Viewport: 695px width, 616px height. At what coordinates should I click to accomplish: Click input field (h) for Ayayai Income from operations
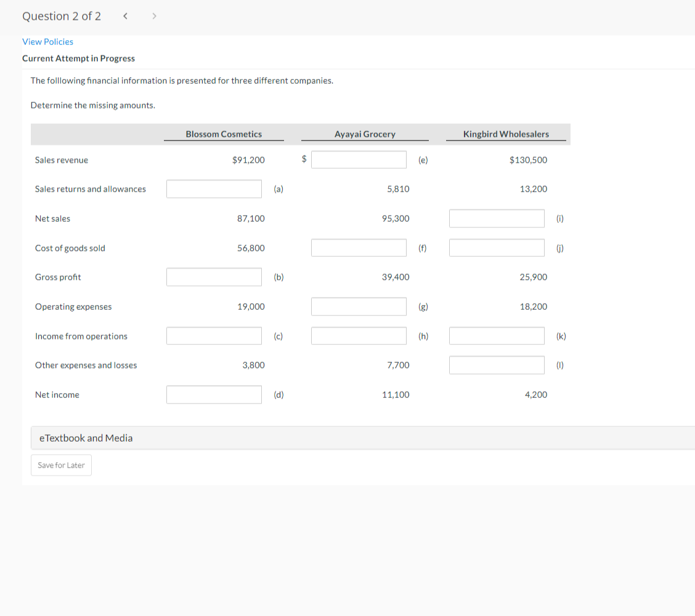359,336
